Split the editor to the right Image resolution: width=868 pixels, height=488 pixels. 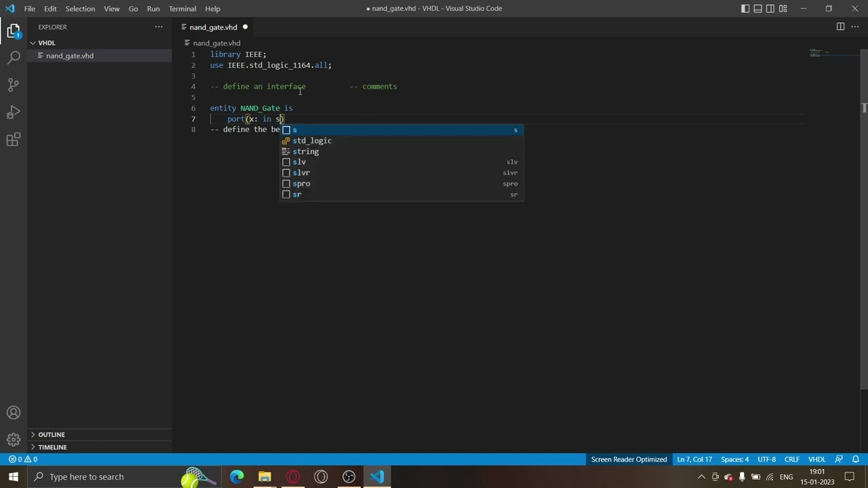click(x=840, y=27)
